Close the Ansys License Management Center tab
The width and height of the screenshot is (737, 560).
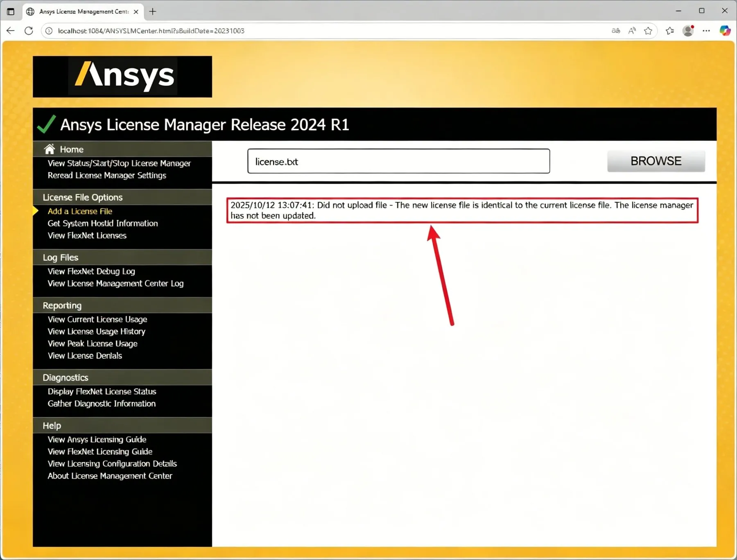(x=136, y=12)
